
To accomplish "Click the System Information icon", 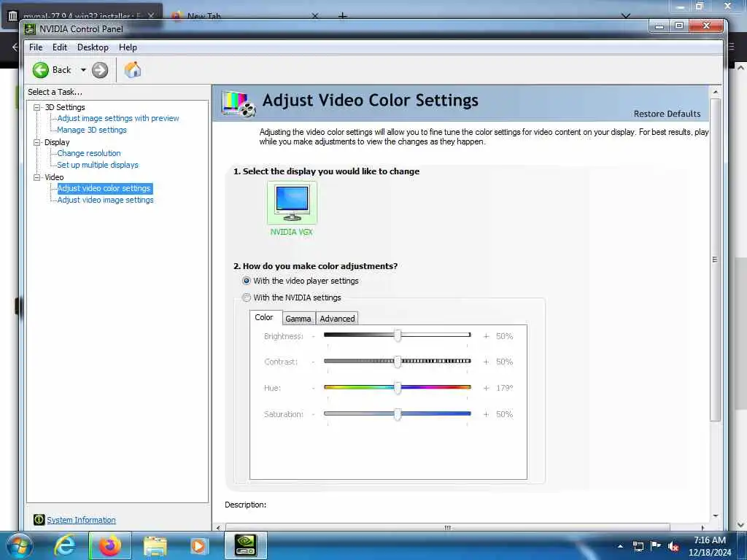I will point(39,519).
